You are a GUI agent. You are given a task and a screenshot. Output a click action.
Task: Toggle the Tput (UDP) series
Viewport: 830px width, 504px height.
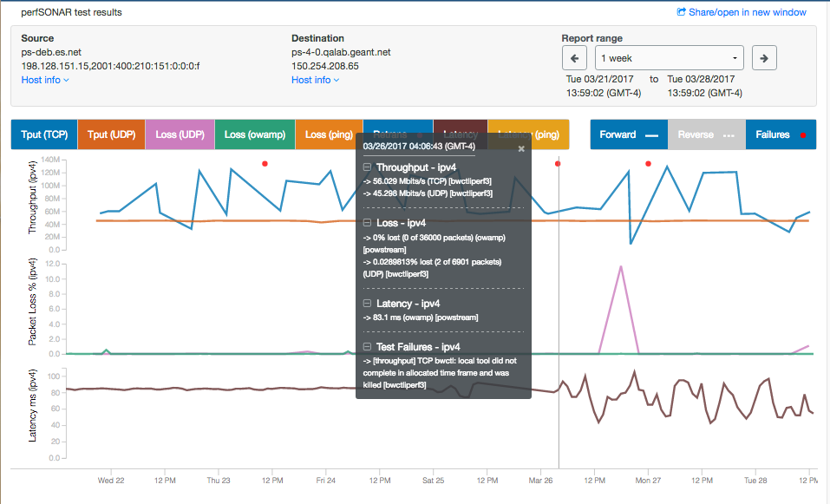pos(112,134)
